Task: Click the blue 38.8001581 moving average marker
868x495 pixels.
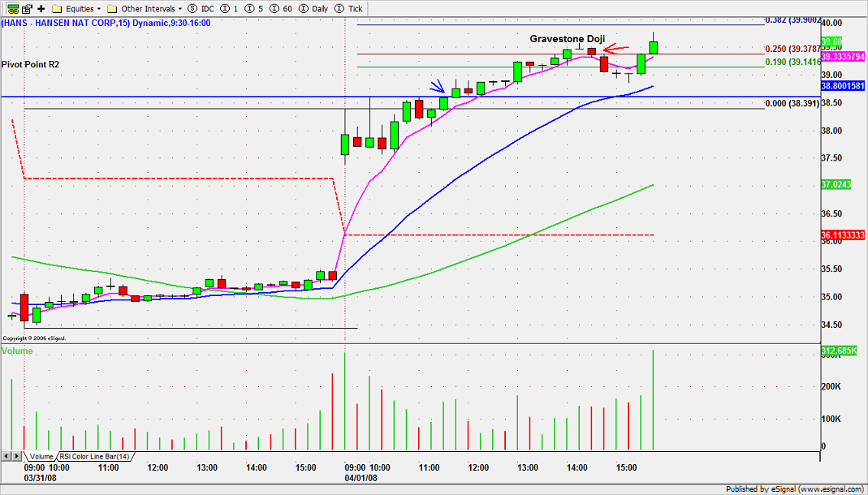Action: coord(844,86)
